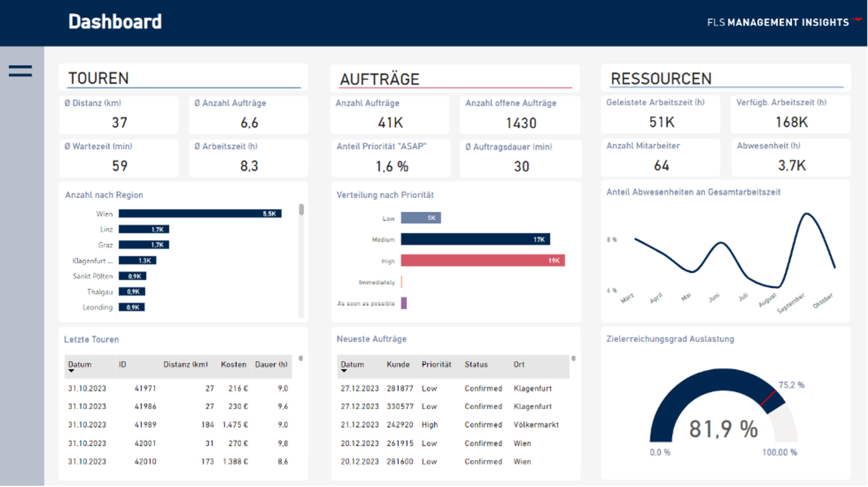
Task: Select the As soon as possible bar
Action: (404, 303)
